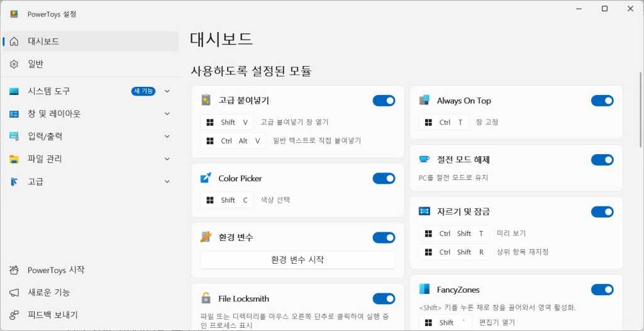
Task: Disable the 고급 붙여넣기 toggle
Action: coord(384,101)
